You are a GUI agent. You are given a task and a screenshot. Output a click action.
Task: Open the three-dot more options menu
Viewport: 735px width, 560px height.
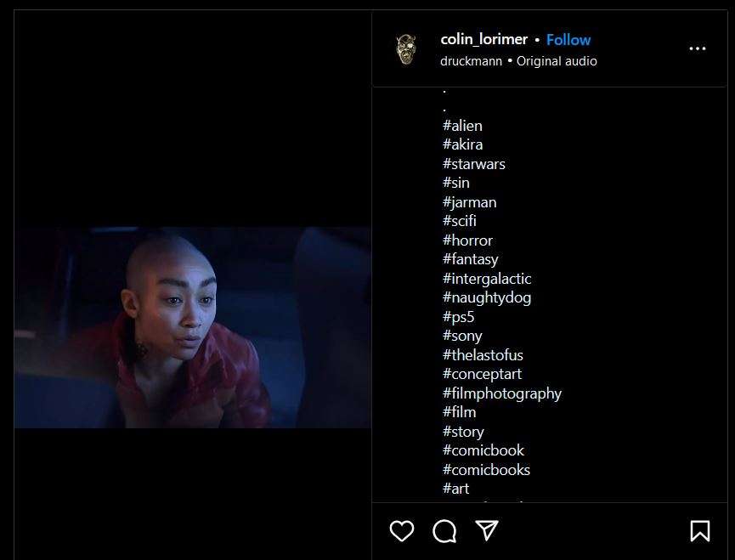pyautogui.click(x=698, y=48)
